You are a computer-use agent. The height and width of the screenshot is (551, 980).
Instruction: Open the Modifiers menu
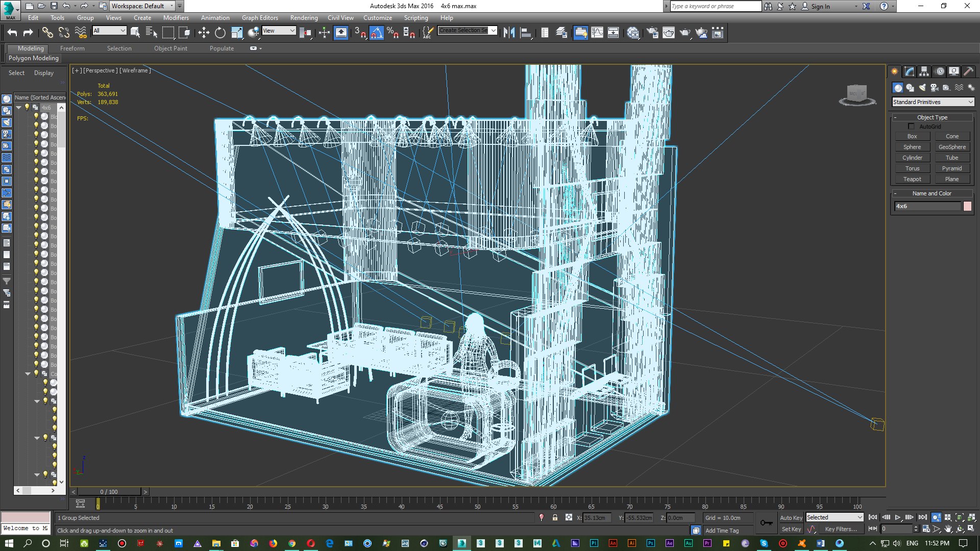(176, 17)
